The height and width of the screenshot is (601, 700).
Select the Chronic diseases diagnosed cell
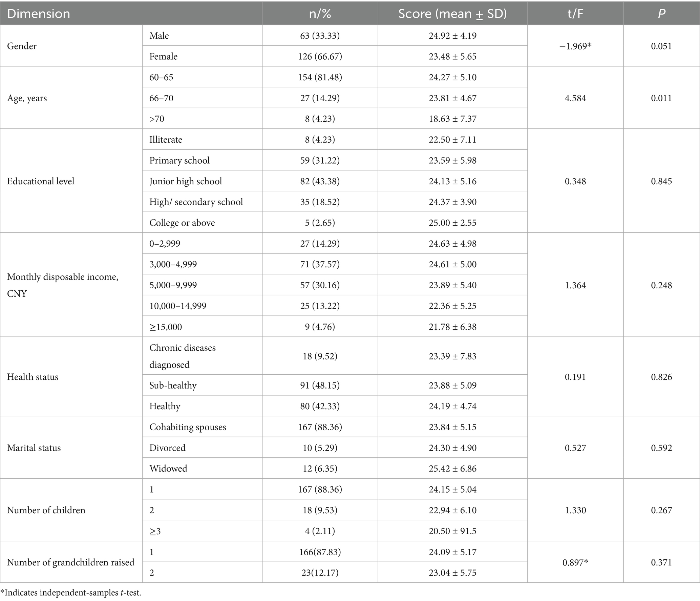click(x=182, y=356)
